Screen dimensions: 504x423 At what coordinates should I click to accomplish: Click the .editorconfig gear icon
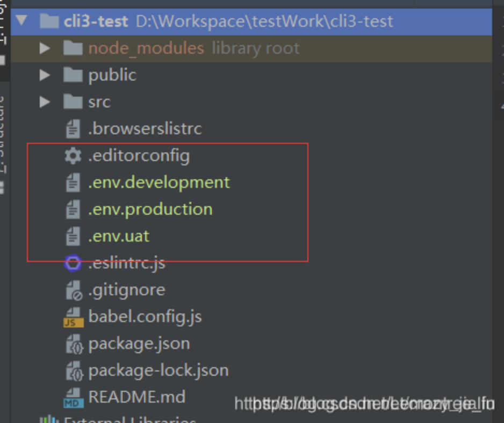click(x=73, y=156)
